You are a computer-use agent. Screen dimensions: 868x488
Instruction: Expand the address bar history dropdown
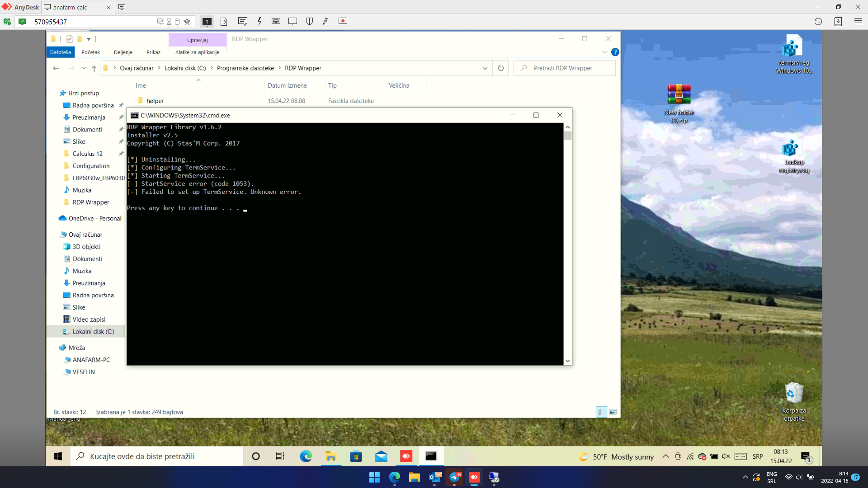485,68
